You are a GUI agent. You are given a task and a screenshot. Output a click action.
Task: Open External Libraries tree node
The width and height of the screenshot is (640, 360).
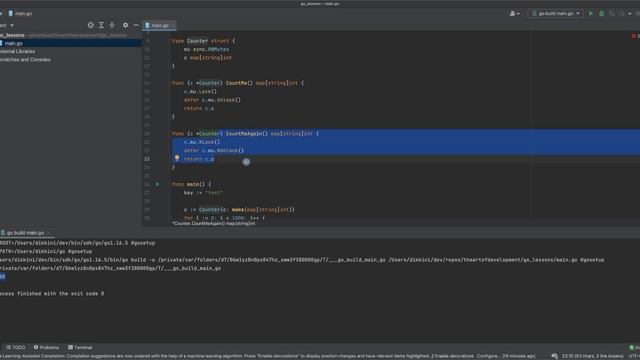(x=18, y=51)
